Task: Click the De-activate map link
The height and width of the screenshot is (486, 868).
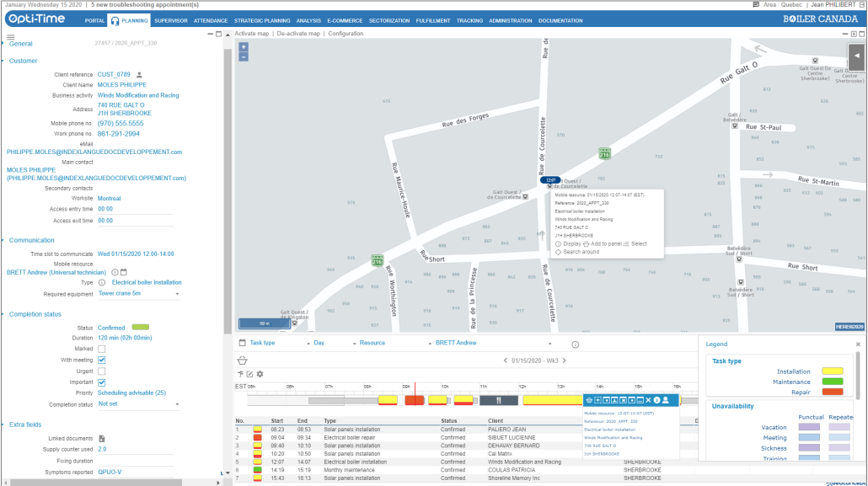Action: (298, 34)
